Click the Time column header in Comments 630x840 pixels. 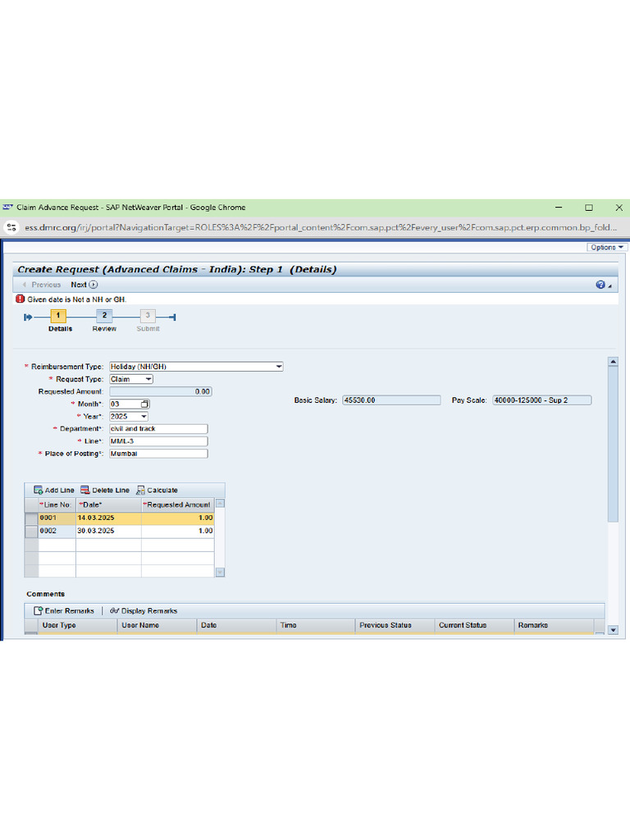click(316, 625)
